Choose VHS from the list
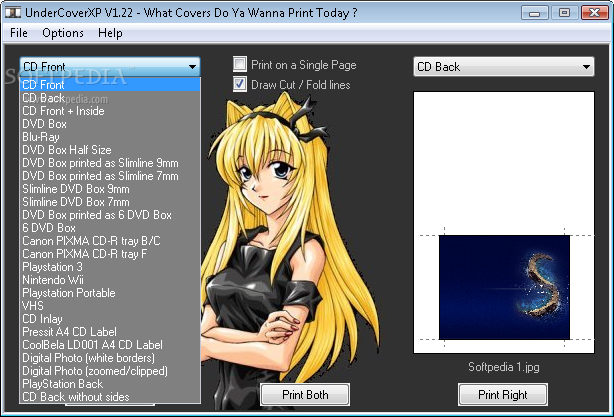This screenshot has height=417, width=614. pyautogui.click(x=110, y=305)
